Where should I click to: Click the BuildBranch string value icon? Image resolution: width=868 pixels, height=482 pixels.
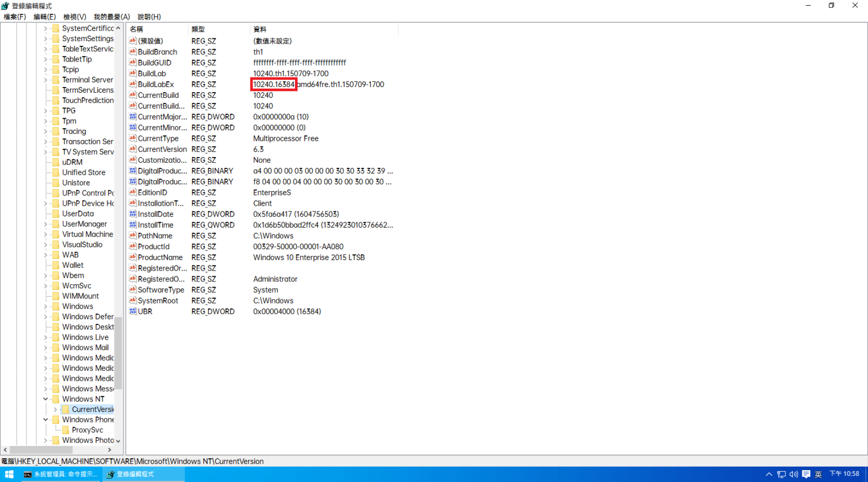(x=133, y=52)
